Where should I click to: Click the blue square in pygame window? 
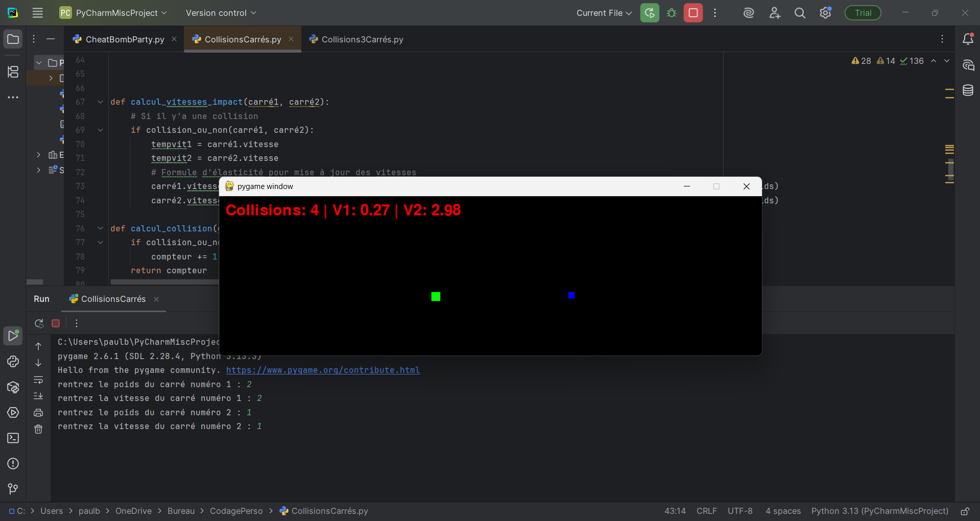571,295
